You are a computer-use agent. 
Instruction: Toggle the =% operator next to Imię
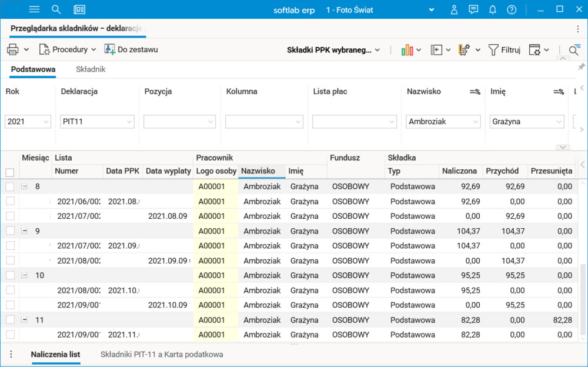tap(559, 92)
